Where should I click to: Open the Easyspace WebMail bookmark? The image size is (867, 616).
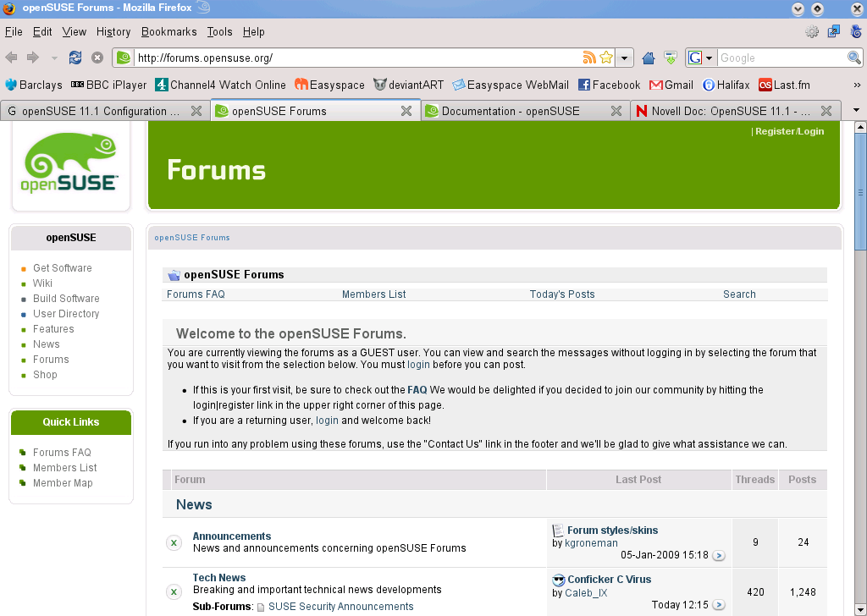511,85
